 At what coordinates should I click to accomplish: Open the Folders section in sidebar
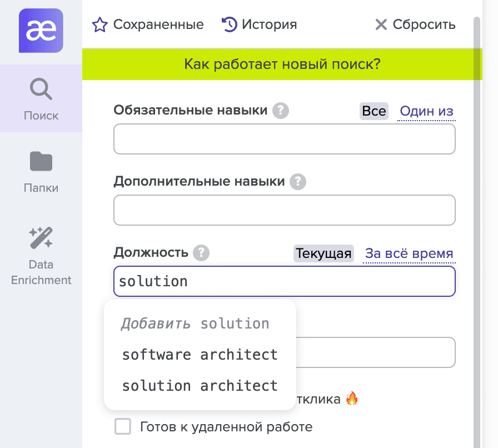(41, 171)
